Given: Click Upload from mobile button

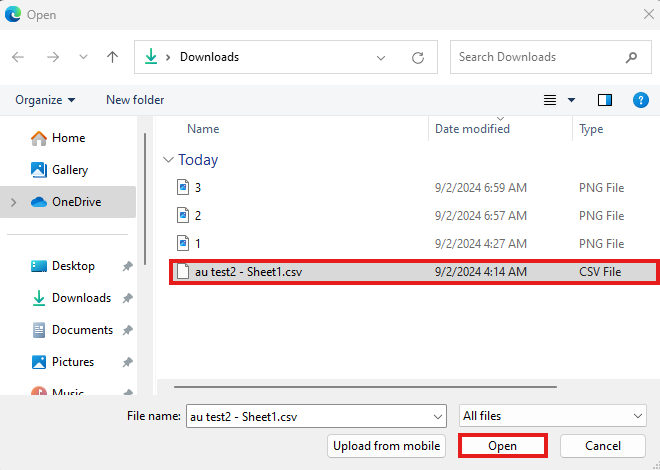Looking at the screenshot, I should [x=386, y=446].
